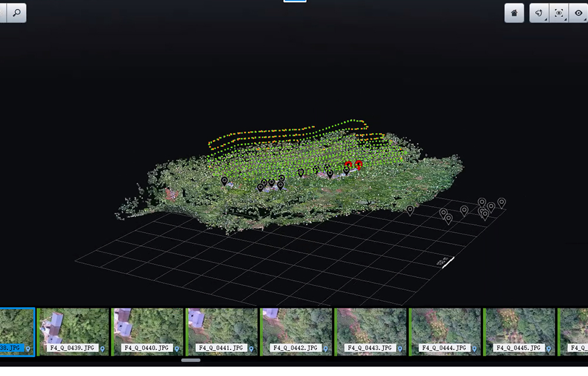The width and height of the screenshot is (588, 376).
Task: Open the selection lasso tool dropdown
Action: [x=539, y=13]
